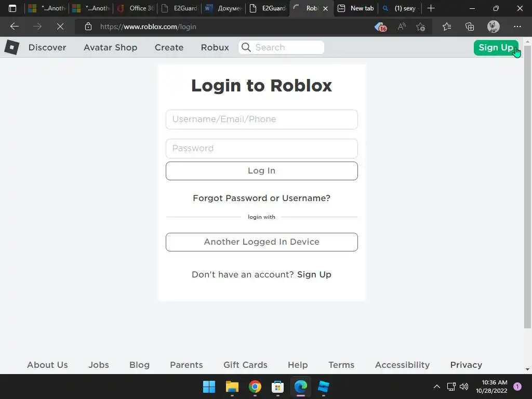Open a new browser tab
This screenshot has width=532, height=399.
tap(431, 8)
